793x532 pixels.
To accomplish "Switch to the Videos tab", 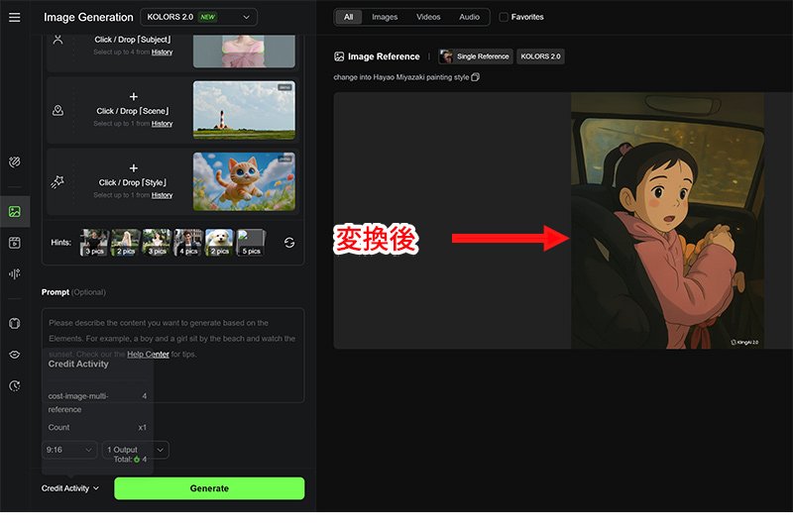I will click(428, 17).
